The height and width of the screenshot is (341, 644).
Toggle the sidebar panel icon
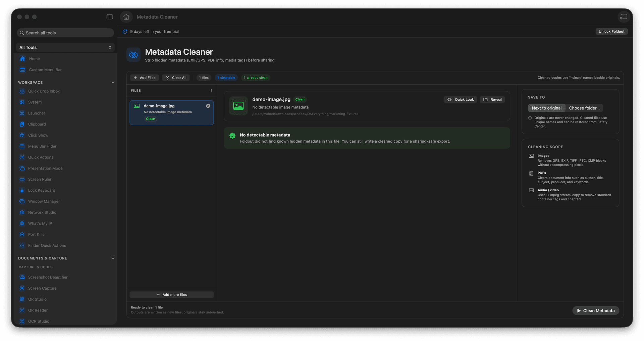pyautogui.click(x=110, y=17)
